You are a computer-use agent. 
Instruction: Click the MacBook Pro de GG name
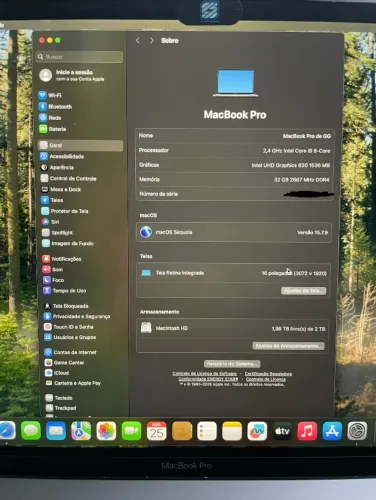pyautogui.click(x=307, y=136)
